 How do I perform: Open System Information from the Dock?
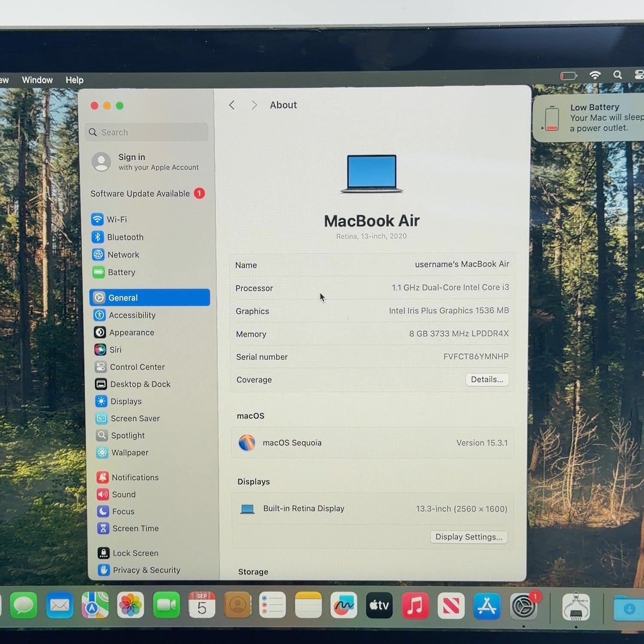pyautogui.click(x=576, y=607)
